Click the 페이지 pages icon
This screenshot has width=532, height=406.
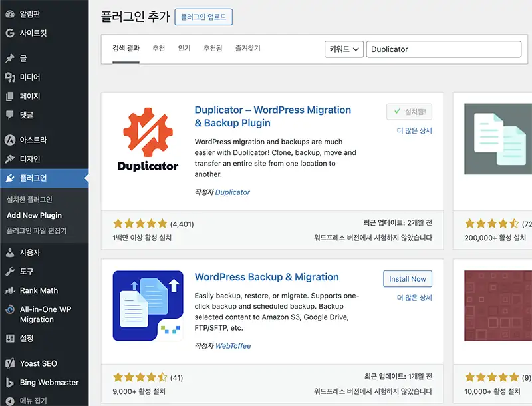10,96
